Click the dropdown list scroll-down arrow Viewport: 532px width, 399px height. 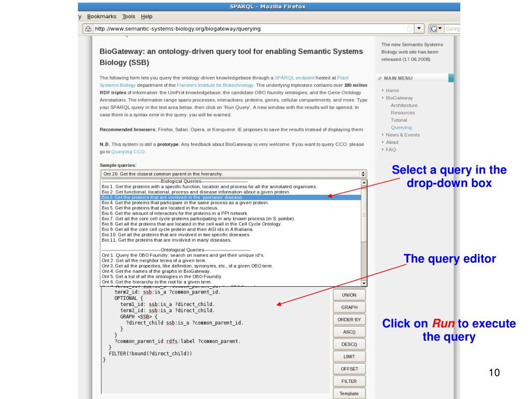click(x=364, y=283)
